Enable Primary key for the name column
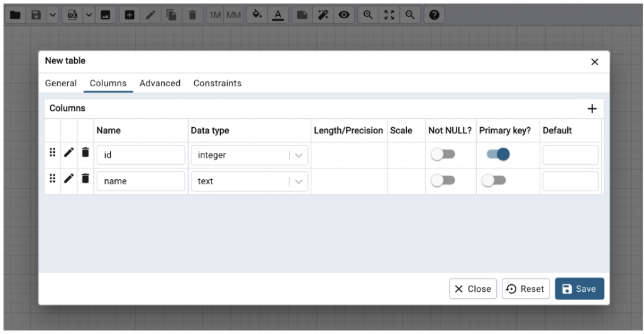644x334 pixels. click(494, 181)
